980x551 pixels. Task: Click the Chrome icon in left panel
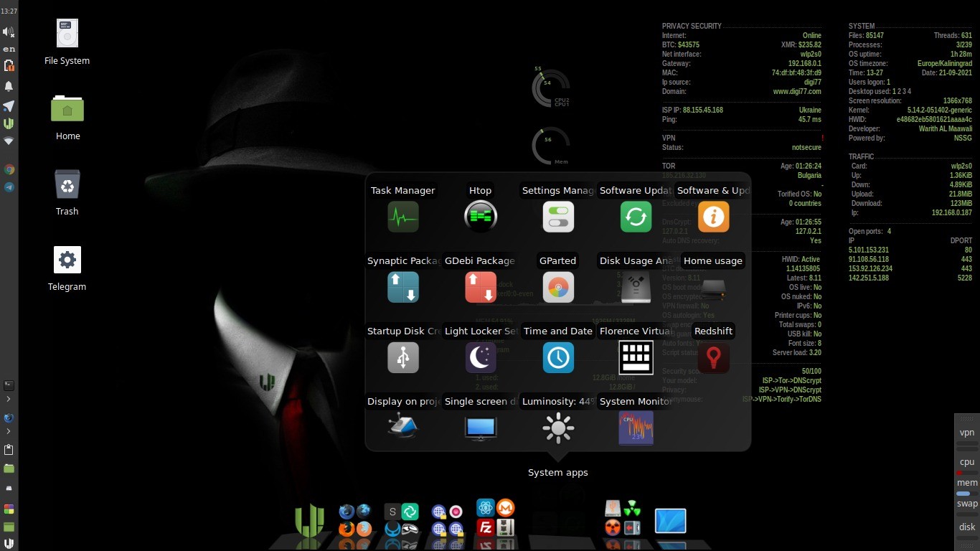tap(9, 170)
